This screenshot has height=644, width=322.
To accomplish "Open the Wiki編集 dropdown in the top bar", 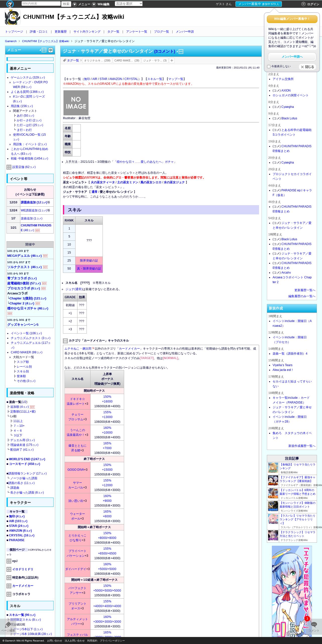I will pos(101,4).
